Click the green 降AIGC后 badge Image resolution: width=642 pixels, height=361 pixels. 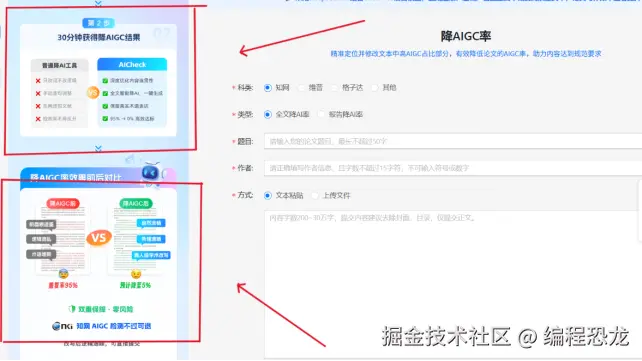pyautogui.click(x=136, y=203)
